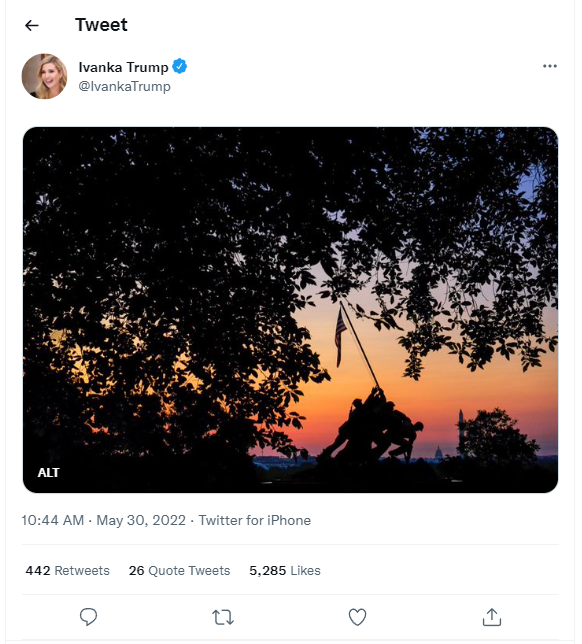Show the ALT image description badge
Viewport: 582px width, 644px height.
pos(48,473)
